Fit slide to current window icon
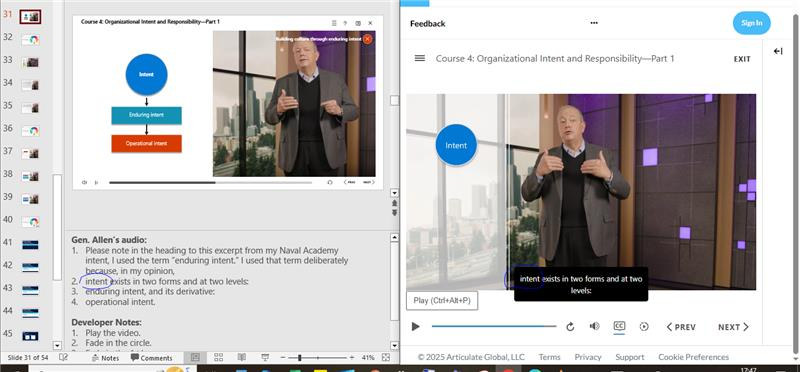This screenshot has height=372, width=800. [386, 358]
